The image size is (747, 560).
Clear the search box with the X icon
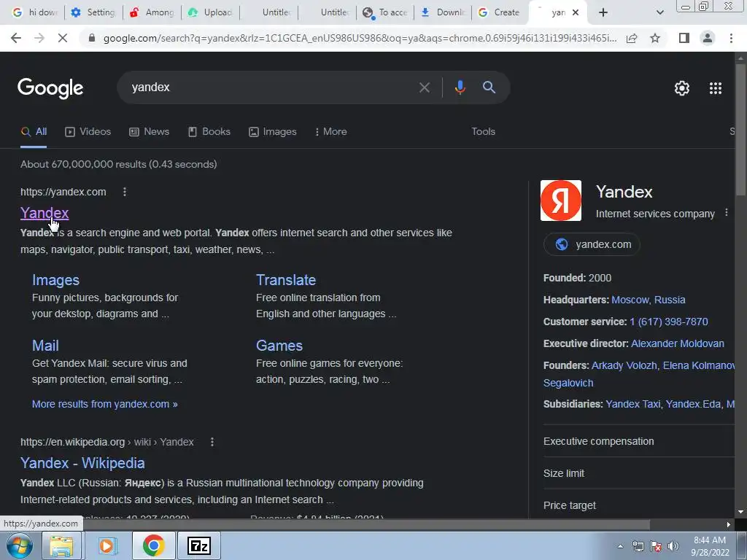(x=424, y=87)
